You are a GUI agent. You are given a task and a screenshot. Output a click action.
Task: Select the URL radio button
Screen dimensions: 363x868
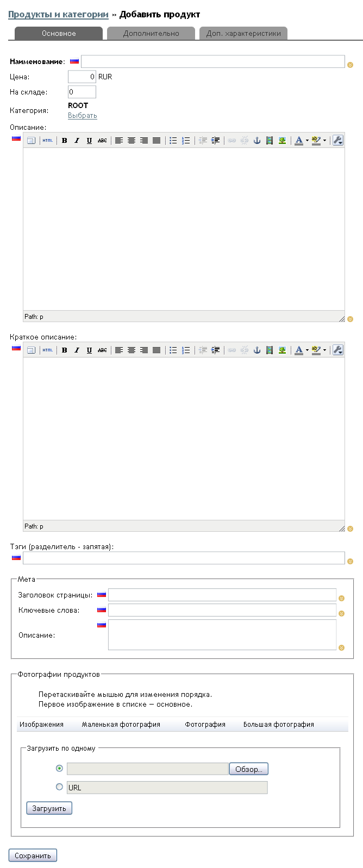[59, 787]
